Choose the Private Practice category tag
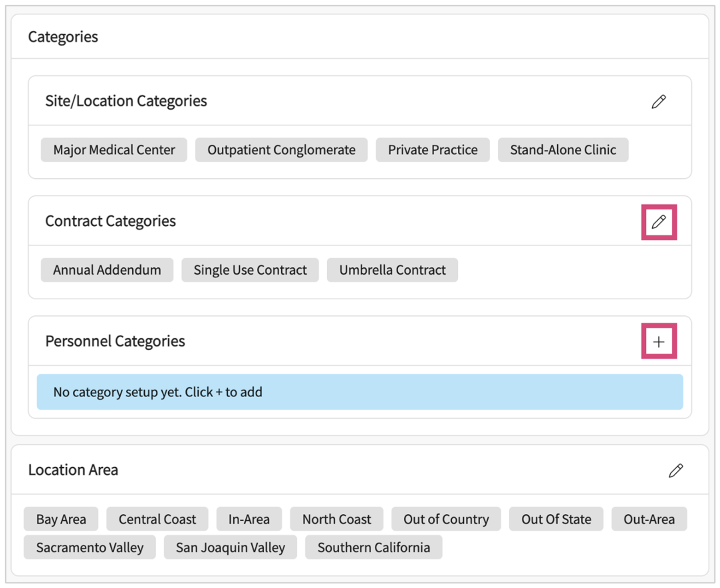This screenshot has height=588, width=720. [432, 150]
